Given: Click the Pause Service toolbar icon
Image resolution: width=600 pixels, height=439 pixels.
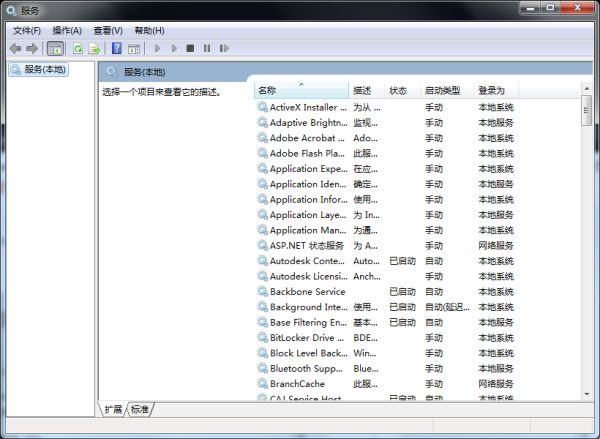Looking at the screenshot, I should (207, 48).
